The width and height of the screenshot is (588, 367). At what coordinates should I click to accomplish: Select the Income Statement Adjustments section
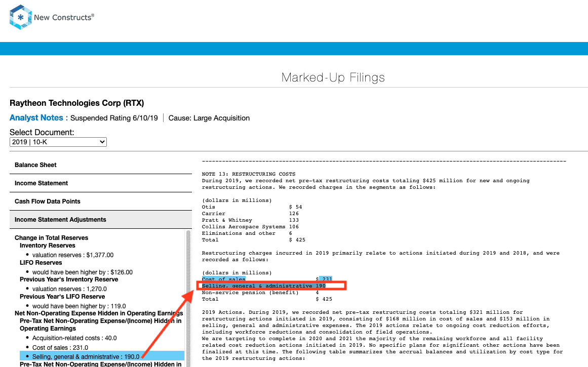pyautogui.click(x=100, y=220)
